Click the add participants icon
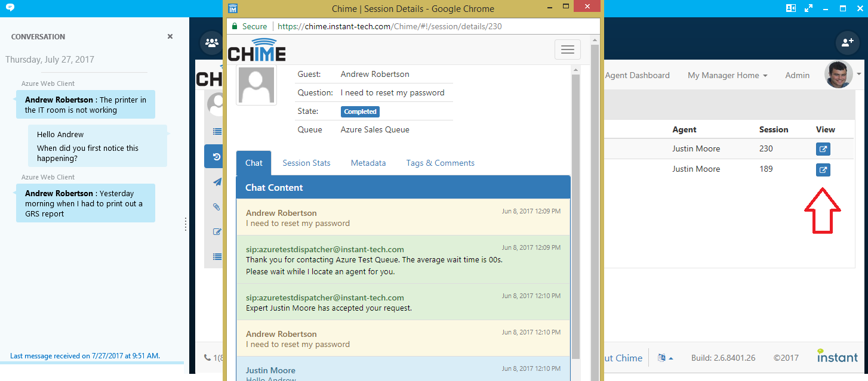Screen dimensions: 868x381 (x=848, y=42)
